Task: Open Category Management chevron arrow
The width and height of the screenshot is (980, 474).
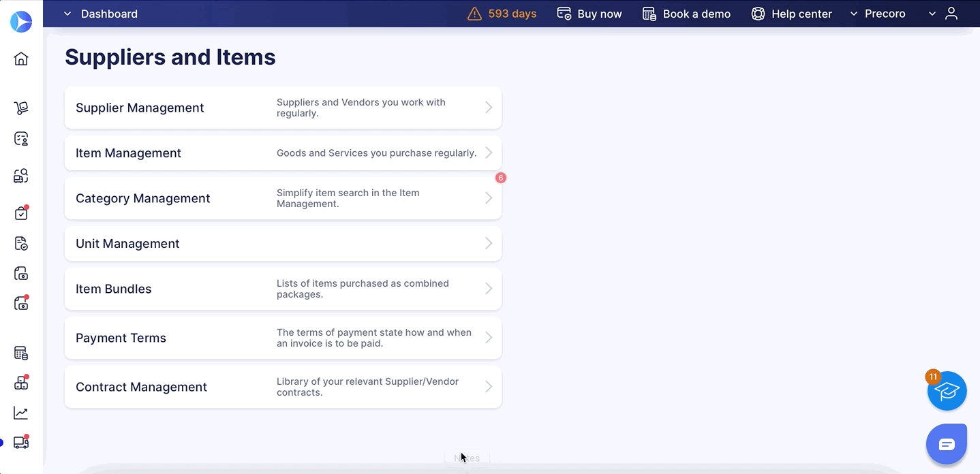Action: click(489, 198)
